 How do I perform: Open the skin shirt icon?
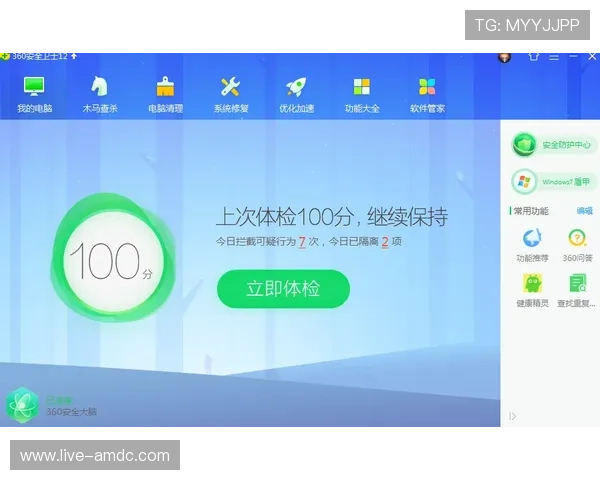[534, 57]
